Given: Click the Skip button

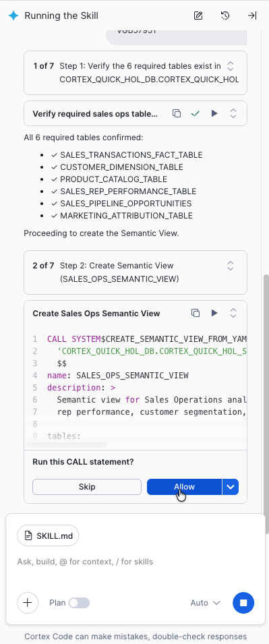Looking at the screenshot, I should tap(87, 487).
